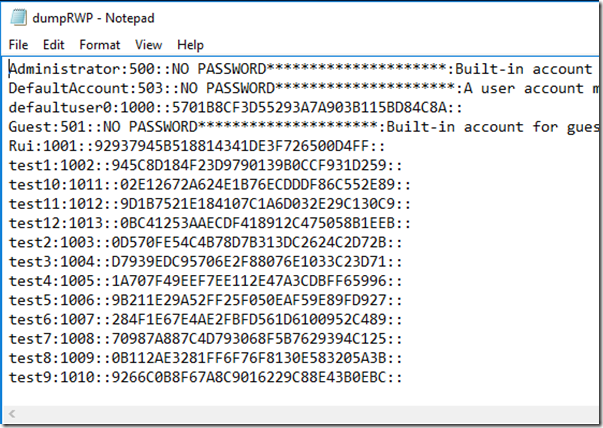Click the test3:1004 hash line
603x428 pixels.
pyautogui.click(x=205, y=261)
